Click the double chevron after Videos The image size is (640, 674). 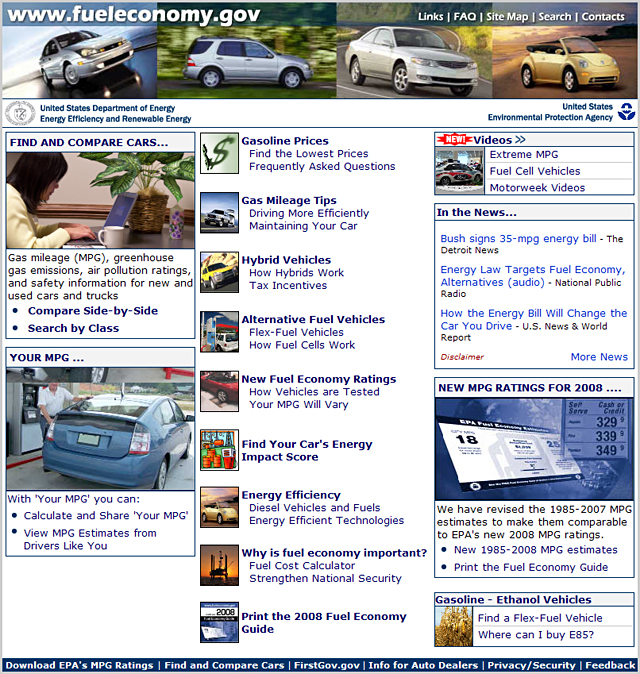point(520,140)
